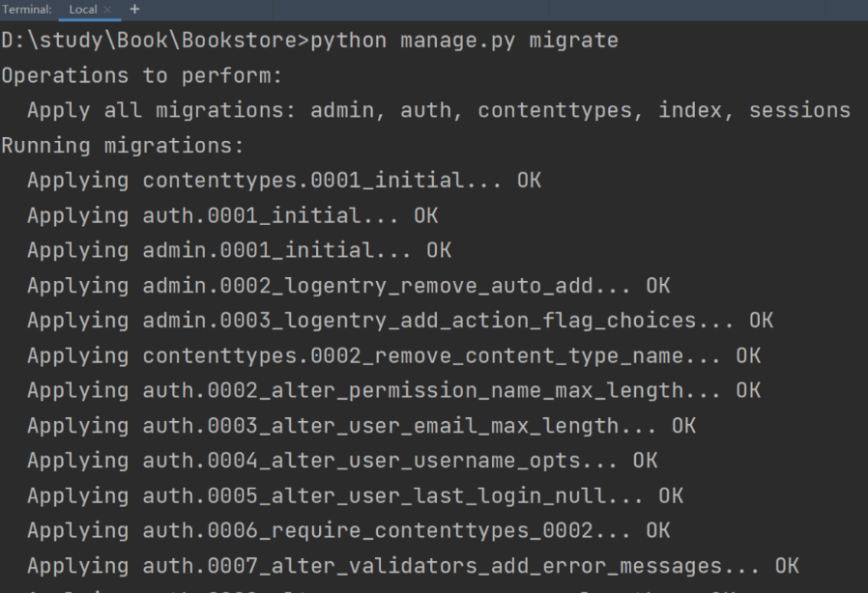Click the admin.0003_logentry_add_action_flag_choices line

400,321
